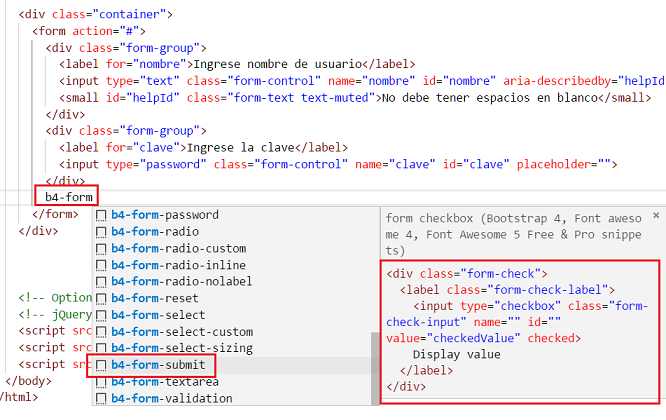The height and width of the screenshot is (420, 666).
Task: Click the input type="text" line
Action: (x=362, y=81)
